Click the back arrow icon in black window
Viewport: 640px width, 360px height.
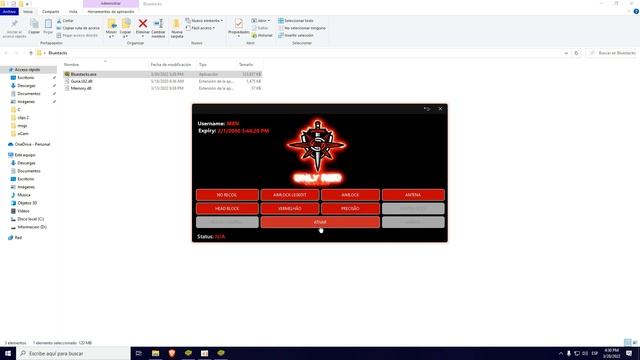[427, 109]
